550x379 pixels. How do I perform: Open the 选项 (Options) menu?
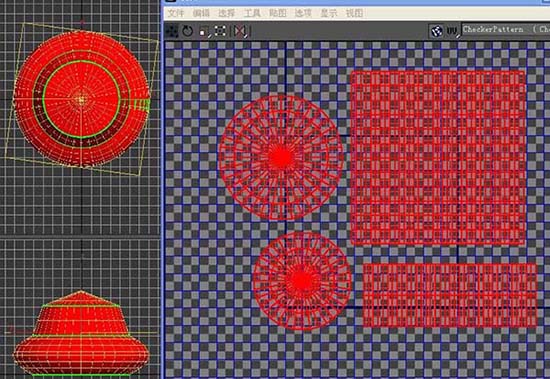[x=303, y=13]
